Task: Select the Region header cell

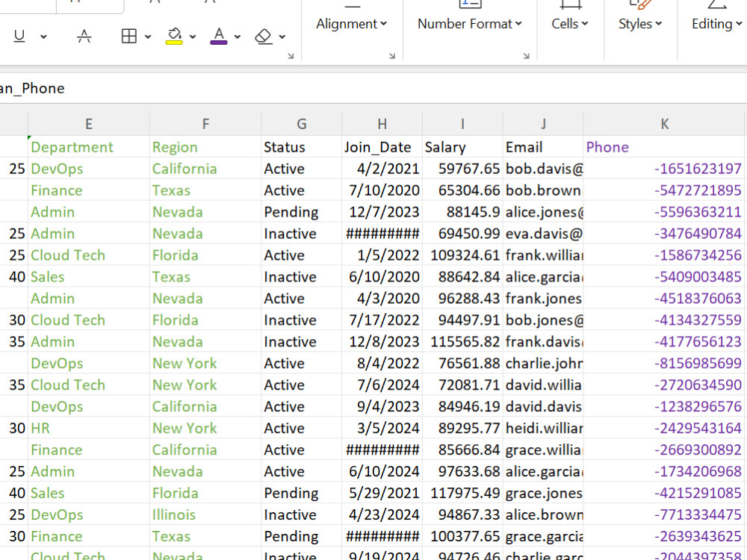Action: (205, 147)
